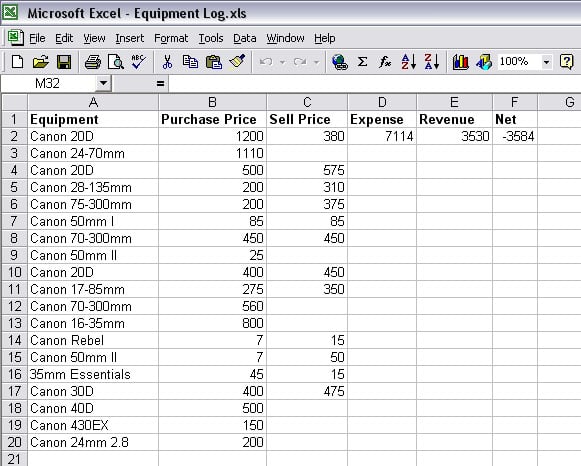
Task: Open the Data menu
Action: click(x=245, y=38)
